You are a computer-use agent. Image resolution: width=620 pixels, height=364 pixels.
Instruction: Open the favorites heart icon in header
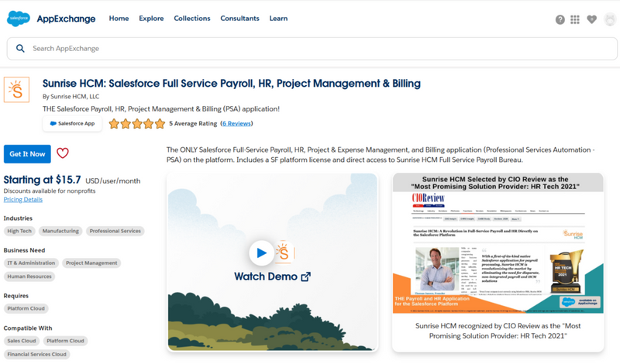pyautogui.click(x=591, y=19)
